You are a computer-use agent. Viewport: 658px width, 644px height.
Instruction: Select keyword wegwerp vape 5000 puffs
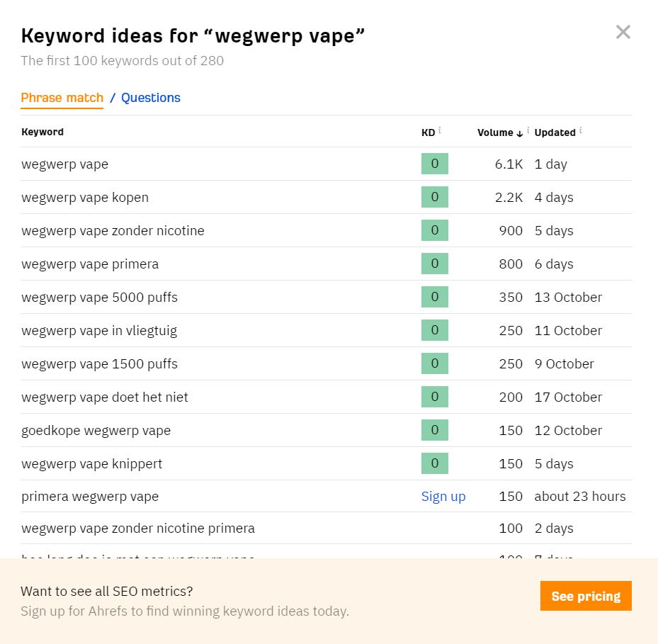point(99,298)
